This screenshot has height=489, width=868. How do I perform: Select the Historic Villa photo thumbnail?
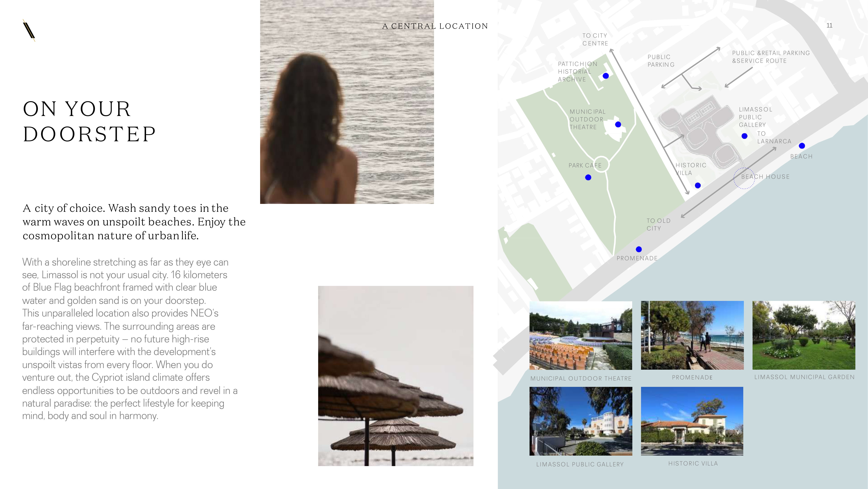[x=692, y=421]
